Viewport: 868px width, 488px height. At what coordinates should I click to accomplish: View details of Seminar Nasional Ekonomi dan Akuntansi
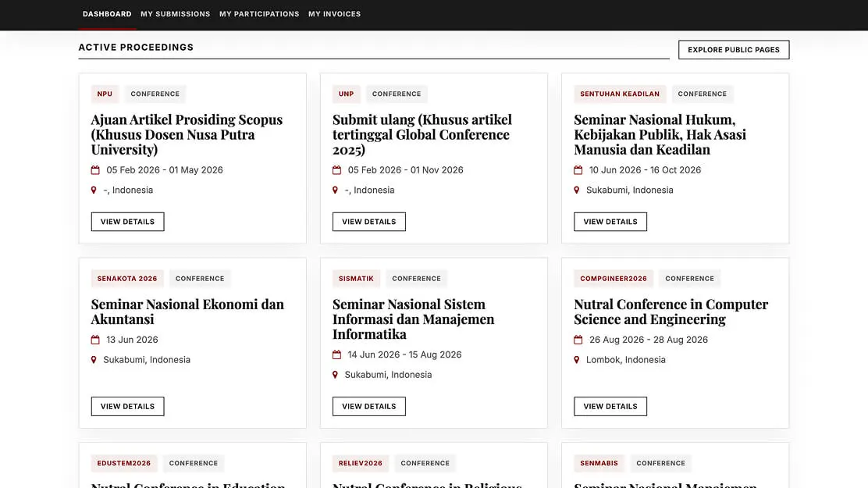click(x=127, y=406)
